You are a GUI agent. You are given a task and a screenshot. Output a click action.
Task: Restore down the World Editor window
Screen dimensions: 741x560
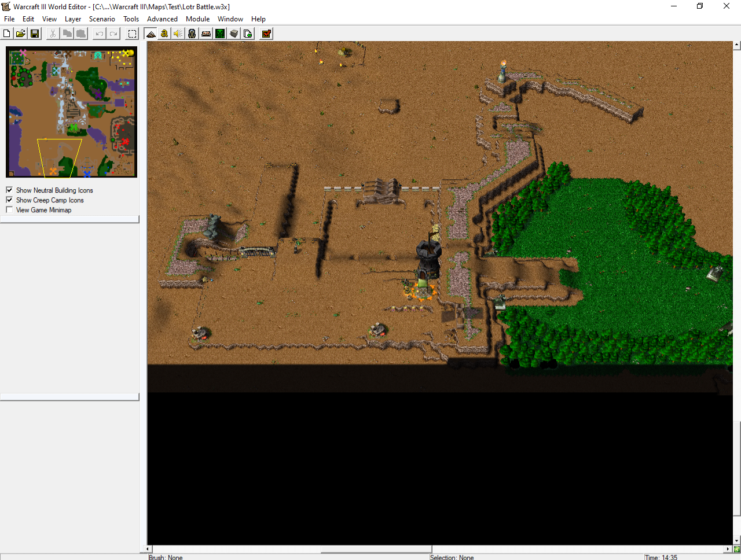point(700,6)
